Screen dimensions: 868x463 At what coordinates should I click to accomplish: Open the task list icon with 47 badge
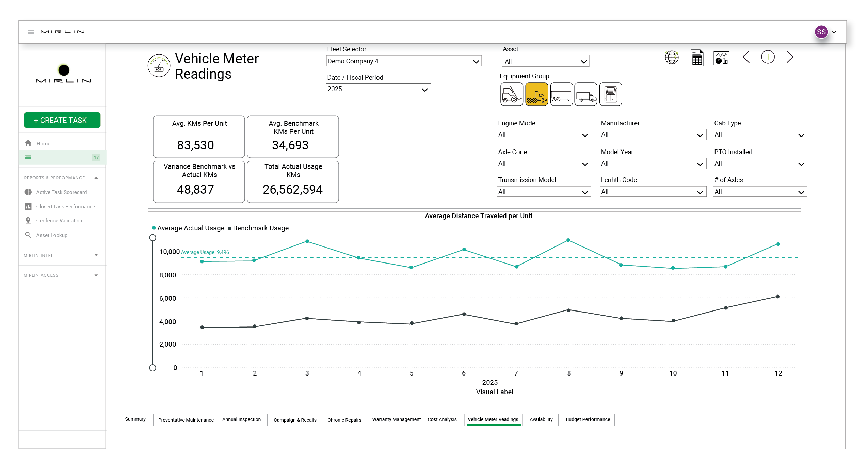[28, 157]
